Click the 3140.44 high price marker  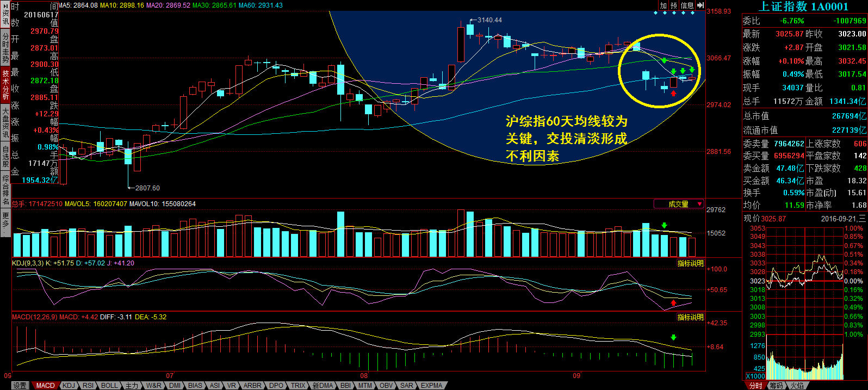click(x=489, y=20)
